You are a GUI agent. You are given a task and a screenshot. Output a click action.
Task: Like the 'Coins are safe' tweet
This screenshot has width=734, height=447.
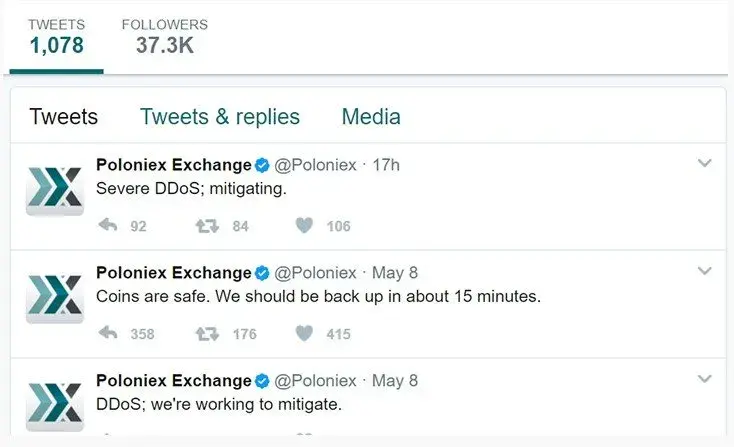(x=305, y=333)
